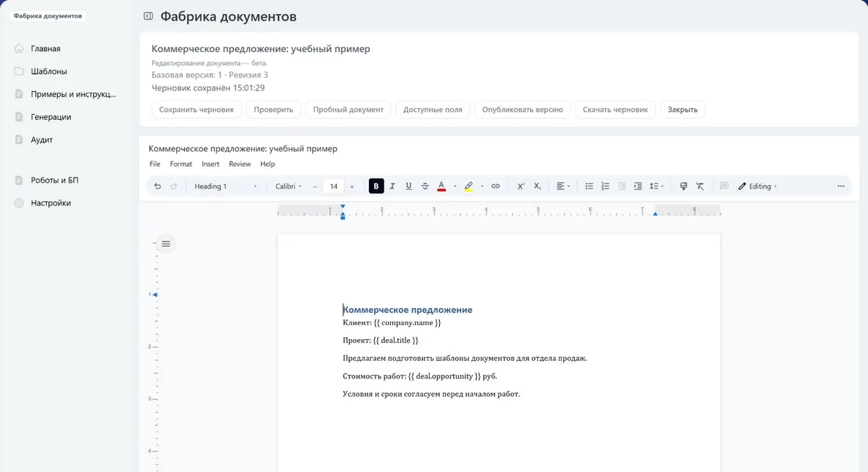The image size is (868, 472).
Task: Click the line Предлагаем подготовить шаблоны документов
Action: [x=465, y=358]
